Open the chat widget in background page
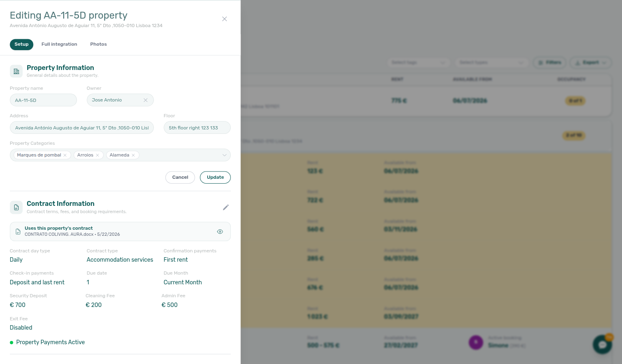 602,345
